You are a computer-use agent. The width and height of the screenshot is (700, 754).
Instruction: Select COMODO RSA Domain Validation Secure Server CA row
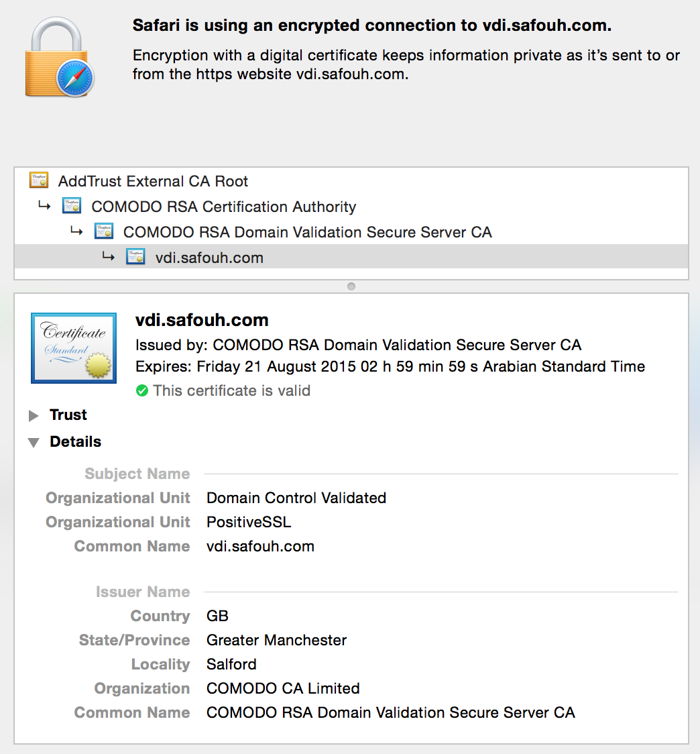[x=351, y=232]
